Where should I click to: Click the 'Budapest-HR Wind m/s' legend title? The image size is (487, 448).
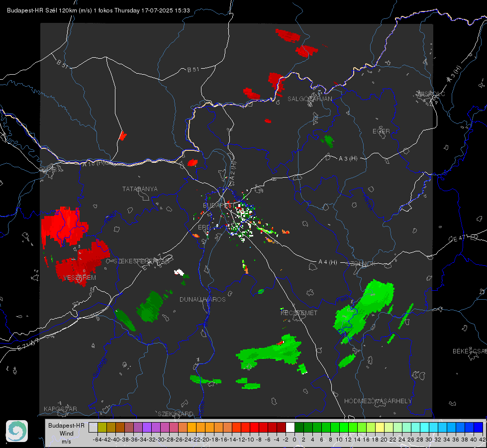(66, 433)
